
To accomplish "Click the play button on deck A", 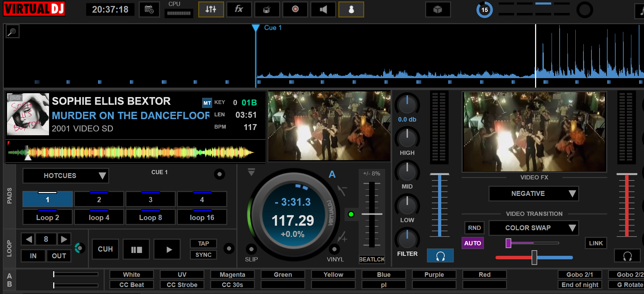I will [167, 249].
